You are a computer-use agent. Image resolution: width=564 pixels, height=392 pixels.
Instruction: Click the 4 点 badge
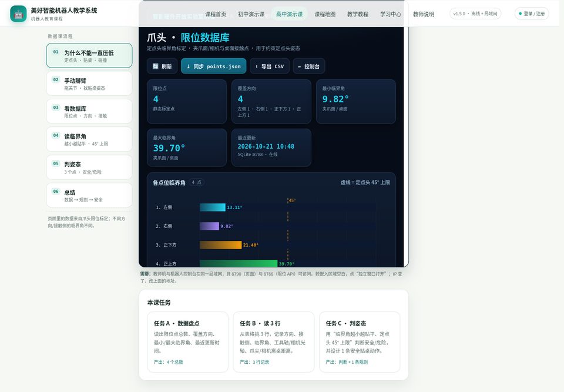tap(196, 182)
